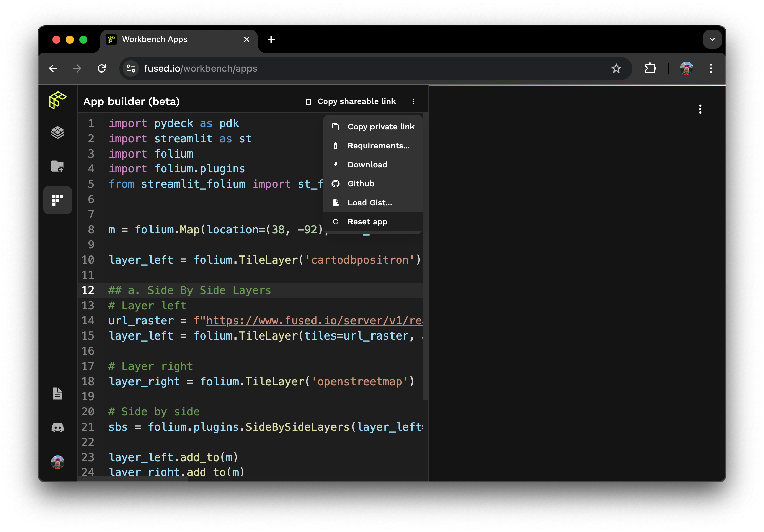This screenshot has height=532, width=764.
Task: Bookmark this page with star icon
Action: pyautogui.click(x=616, y=68)
